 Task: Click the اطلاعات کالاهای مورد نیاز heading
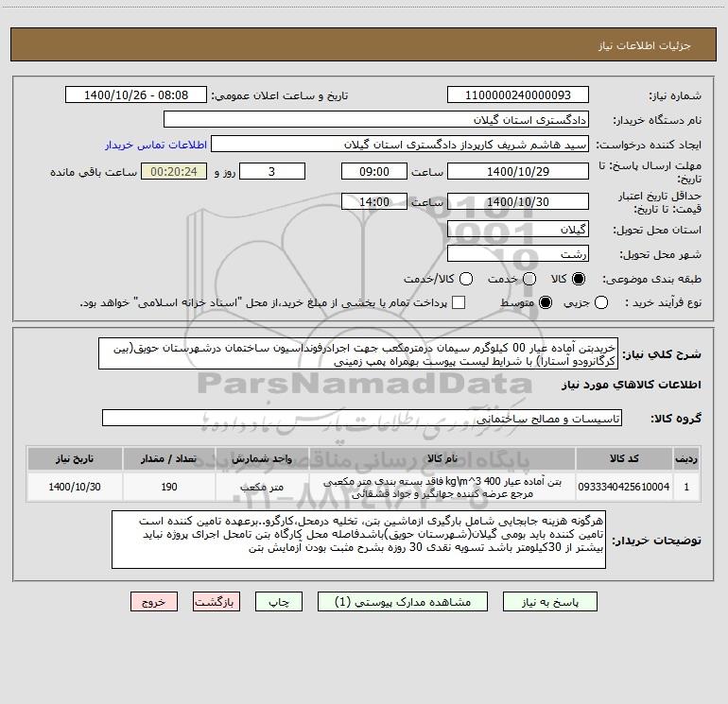[x=632, y=385]
